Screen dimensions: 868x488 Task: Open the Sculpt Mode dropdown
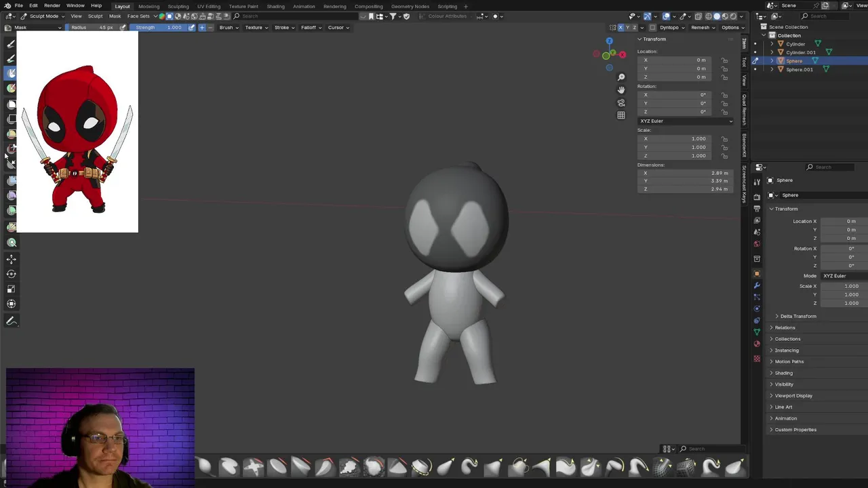[43, 16]
